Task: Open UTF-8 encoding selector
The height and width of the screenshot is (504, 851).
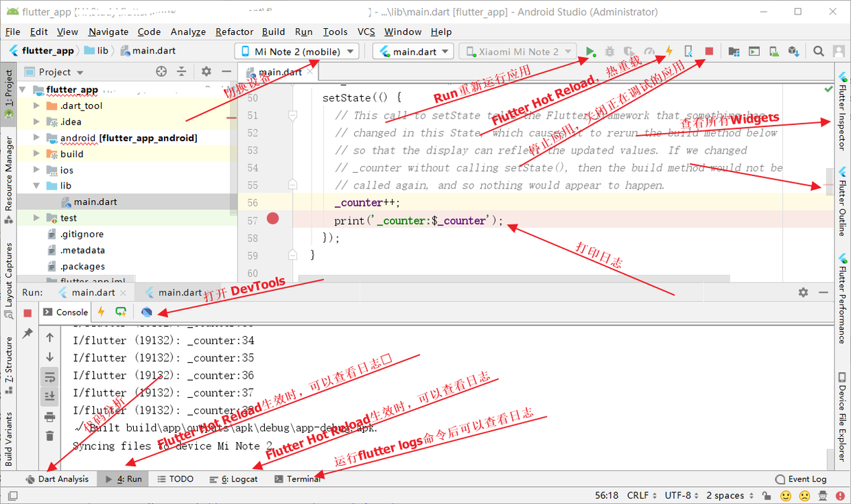Action: (x=682, y=496)
